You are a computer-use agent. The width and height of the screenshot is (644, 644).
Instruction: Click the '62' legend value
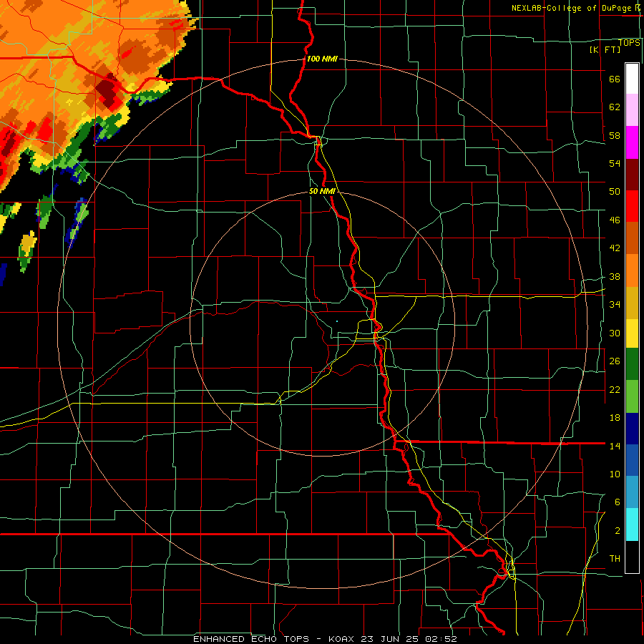(615, 107)
